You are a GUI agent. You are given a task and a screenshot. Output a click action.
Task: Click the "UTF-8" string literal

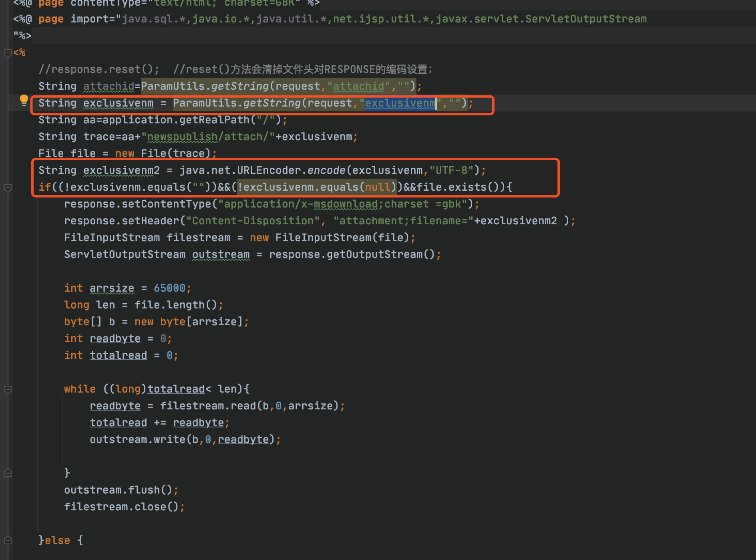pos(452,170)
